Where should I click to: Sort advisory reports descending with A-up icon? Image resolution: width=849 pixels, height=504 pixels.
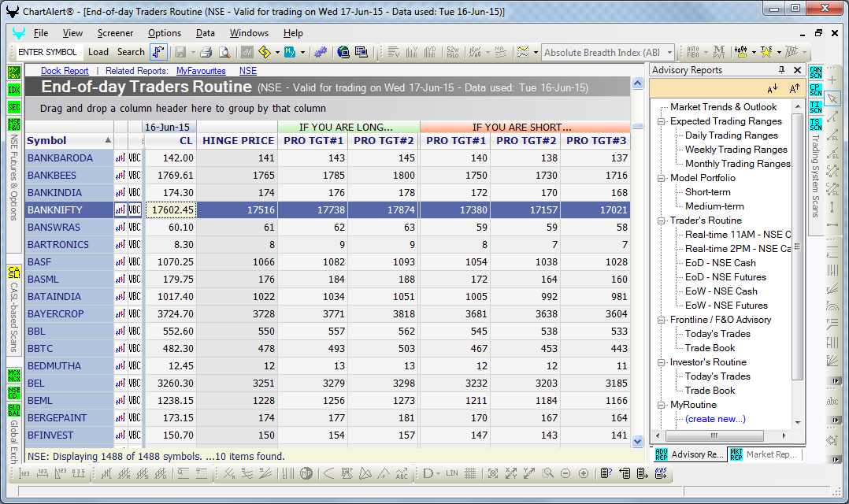pyautogui.click(x=795, y=88)
